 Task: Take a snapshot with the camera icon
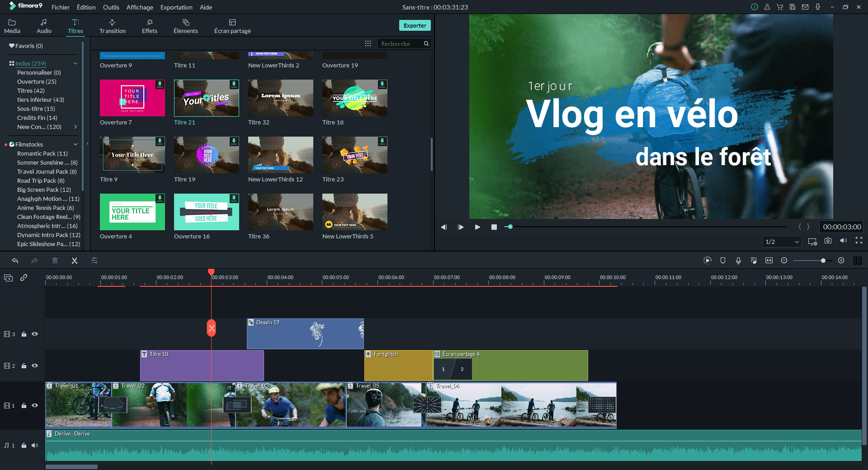coord(828,241)
